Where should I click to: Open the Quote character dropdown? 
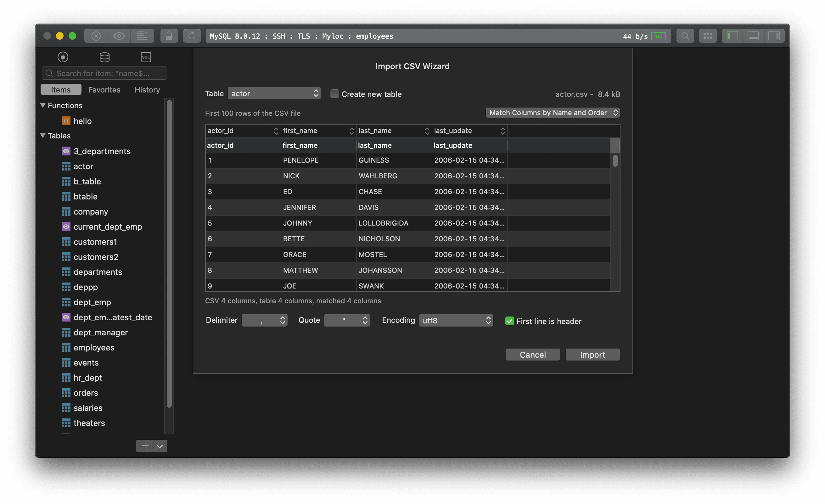tap(347, 320)
